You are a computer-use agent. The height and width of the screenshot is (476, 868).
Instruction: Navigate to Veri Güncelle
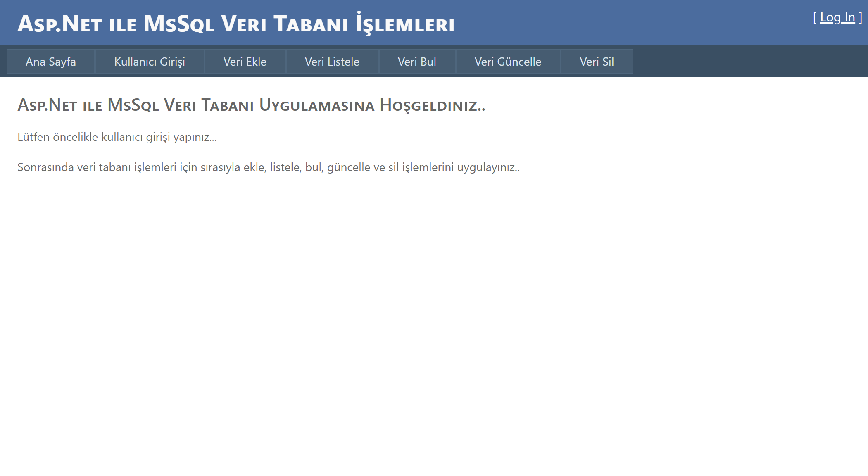click(x=508, y=62)
